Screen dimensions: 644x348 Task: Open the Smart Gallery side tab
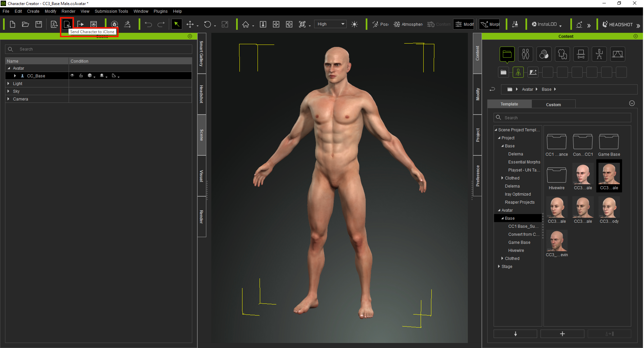tap(202, 54)
